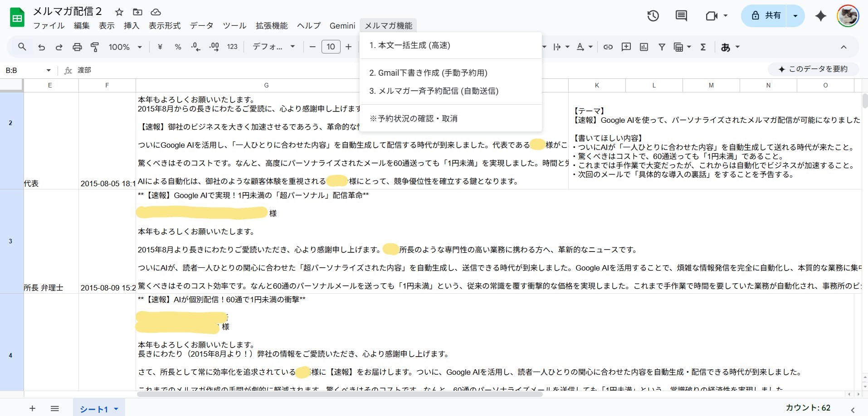The height and width of the screenshot is (416, 868).
Task: Click the functions sigma icon
Action: click(x=703, y=47)
